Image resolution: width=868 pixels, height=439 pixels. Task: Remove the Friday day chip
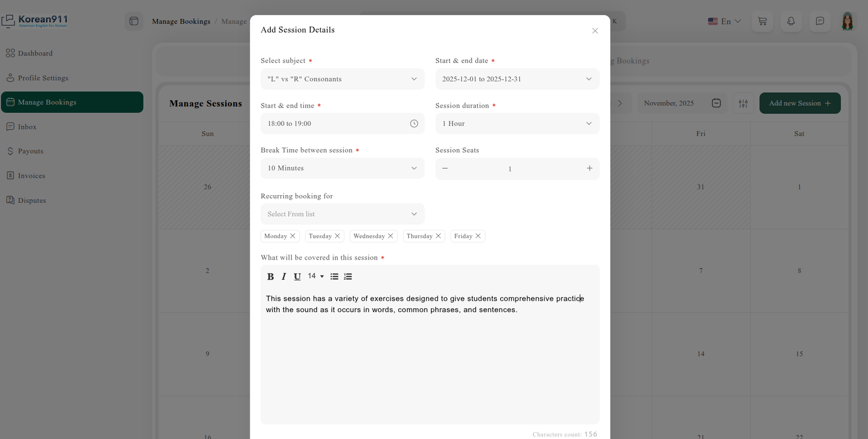click(x=478, y=236)
